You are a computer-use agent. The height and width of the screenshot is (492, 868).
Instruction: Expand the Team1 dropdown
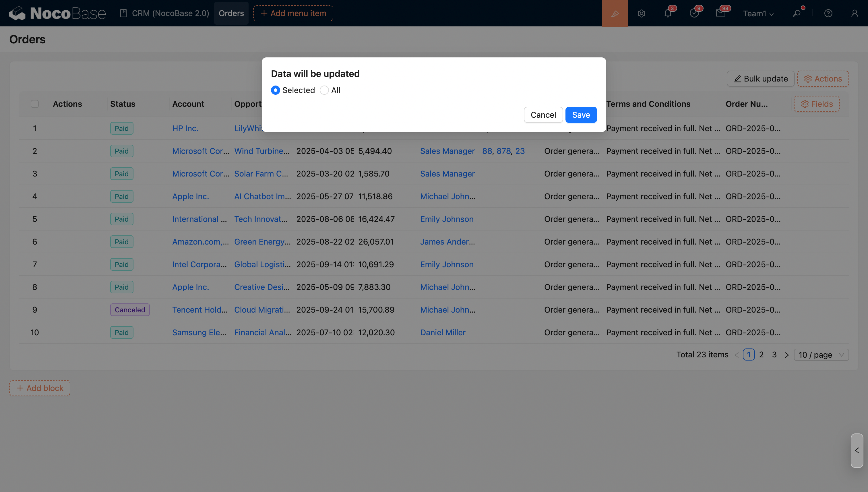tap(758, 13)
